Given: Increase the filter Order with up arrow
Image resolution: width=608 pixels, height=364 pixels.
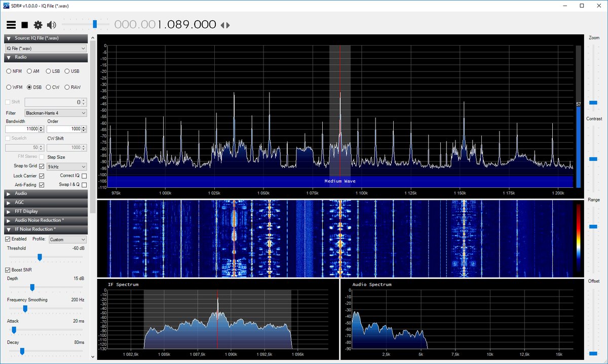Looking at the screenshot, I should 84,128.
